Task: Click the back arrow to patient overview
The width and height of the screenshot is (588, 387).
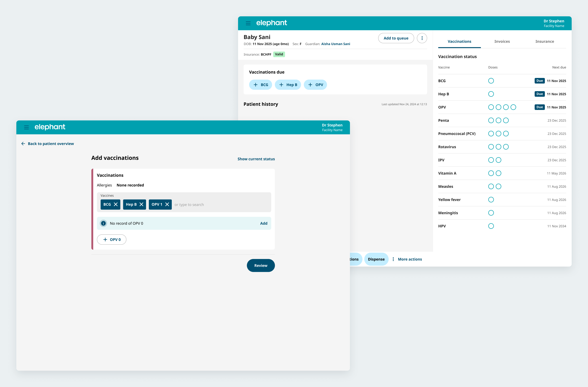Action: (23, 143)
